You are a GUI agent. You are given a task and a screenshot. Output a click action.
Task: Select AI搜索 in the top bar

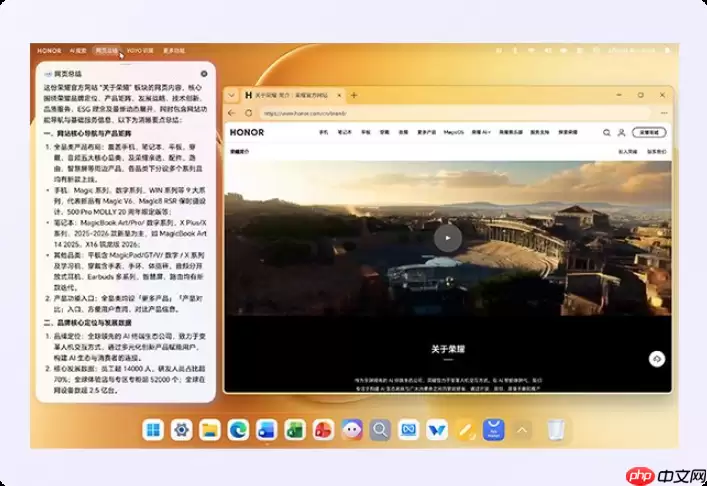78,50
